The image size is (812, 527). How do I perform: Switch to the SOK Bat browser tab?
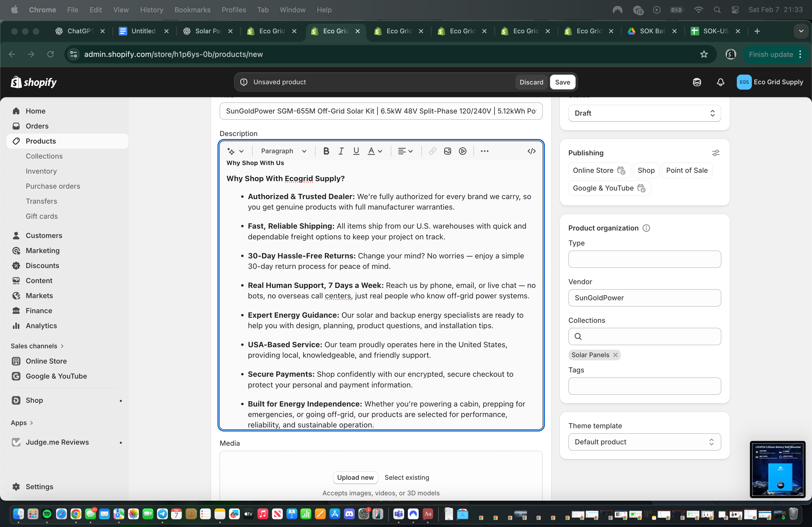coord(652,31)
